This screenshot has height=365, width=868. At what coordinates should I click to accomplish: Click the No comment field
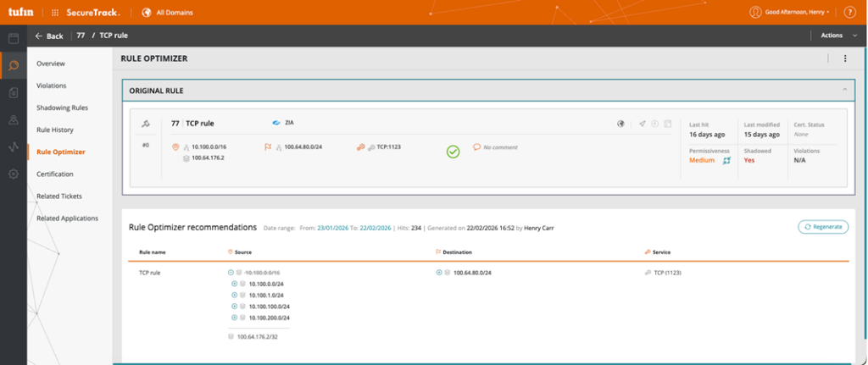tap(499, 147)
